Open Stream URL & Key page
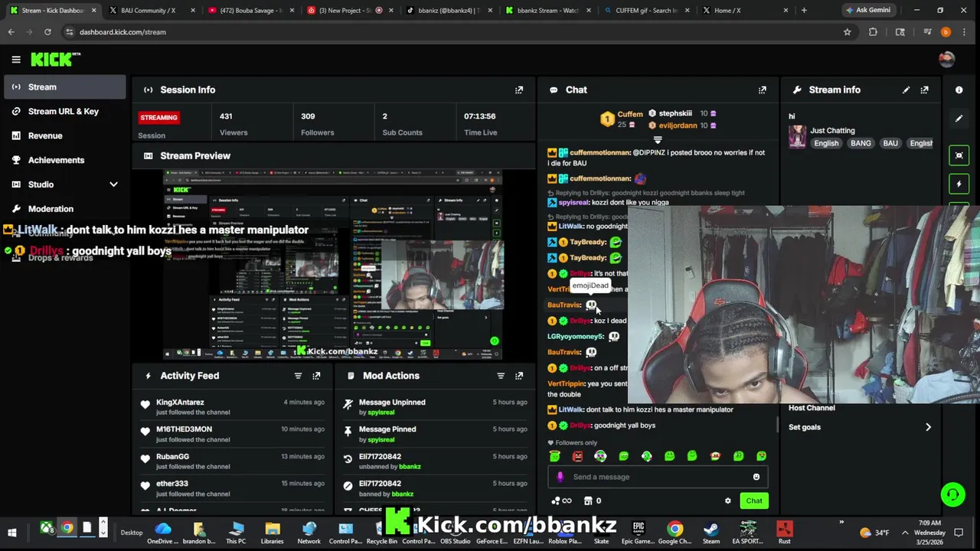Screen dimensions: 980x551 tap(64, 111)
